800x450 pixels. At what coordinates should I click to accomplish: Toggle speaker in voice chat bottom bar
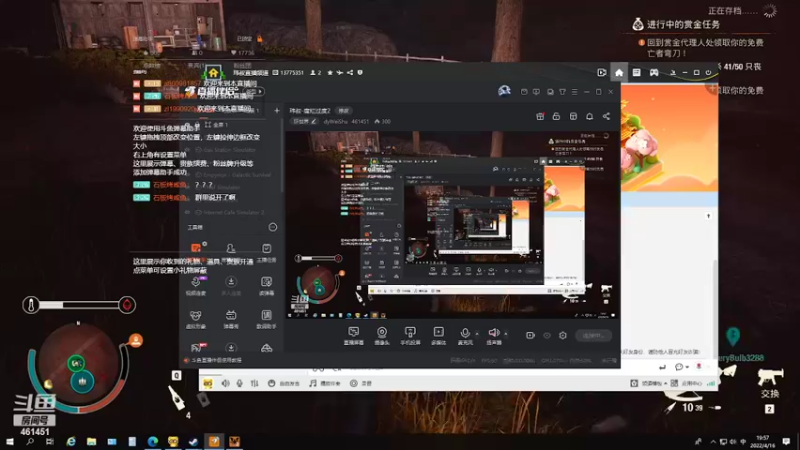pos(226,383)
